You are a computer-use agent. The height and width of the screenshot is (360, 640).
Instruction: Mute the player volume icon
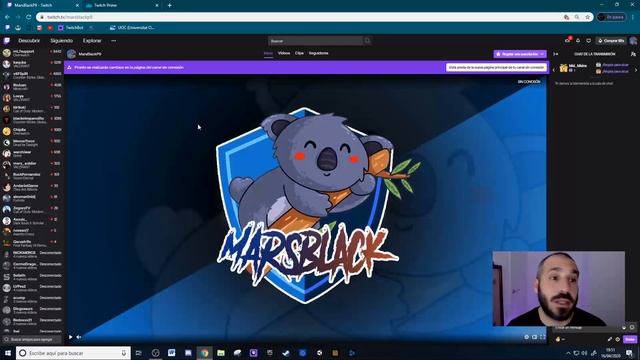click(x=79, y=337)
